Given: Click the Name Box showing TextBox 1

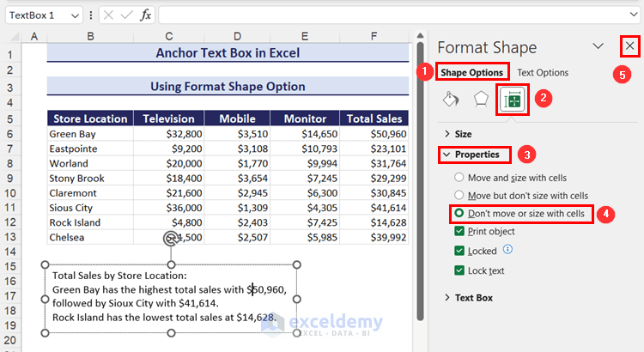Looking at the screenshot, I should [37, 15].
